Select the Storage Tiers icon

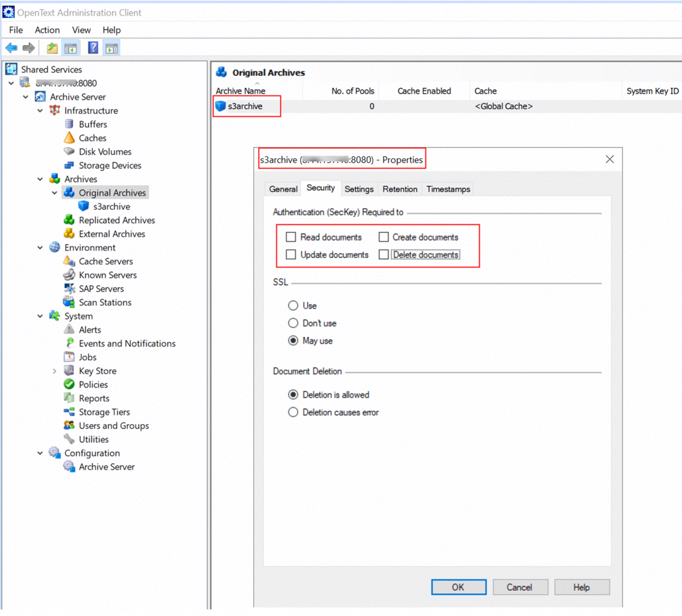pyautogui.click(x=69, y=411)
